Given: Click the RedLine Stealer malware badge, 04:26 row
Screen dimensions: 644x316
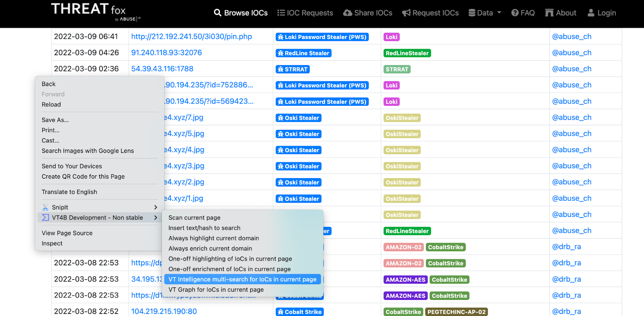Looking at the screenshot, I should pos(303,53).
